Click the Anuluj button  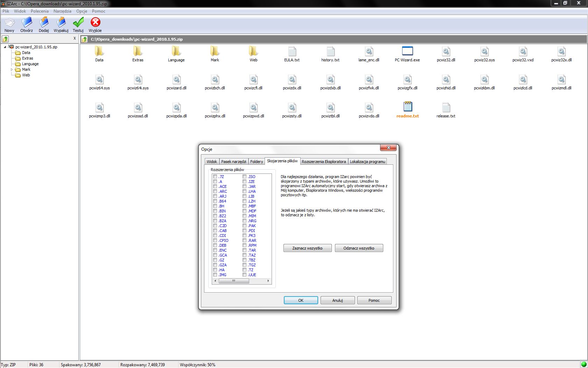coord(337,300)
